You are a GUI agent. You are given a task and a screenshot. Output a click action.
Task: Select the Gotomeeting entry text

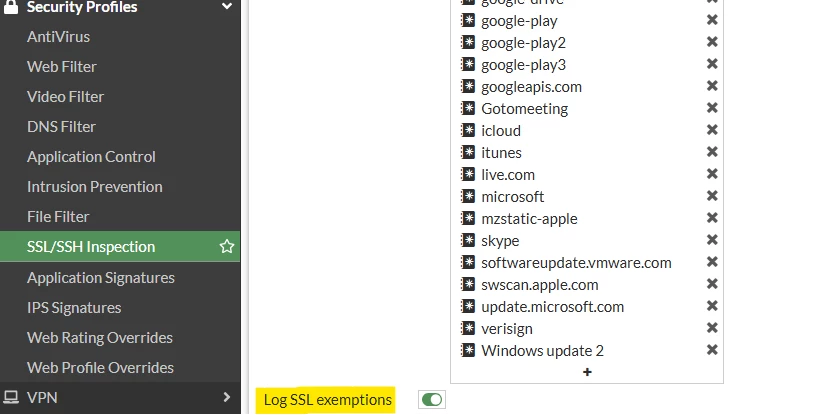pos(524,109)
